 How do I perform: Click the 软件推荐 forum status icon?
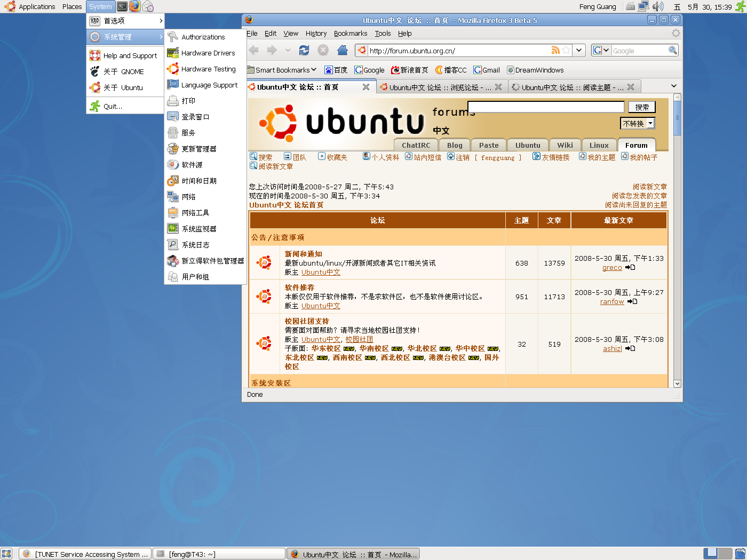pyautogui.click(x=264, y=296)
